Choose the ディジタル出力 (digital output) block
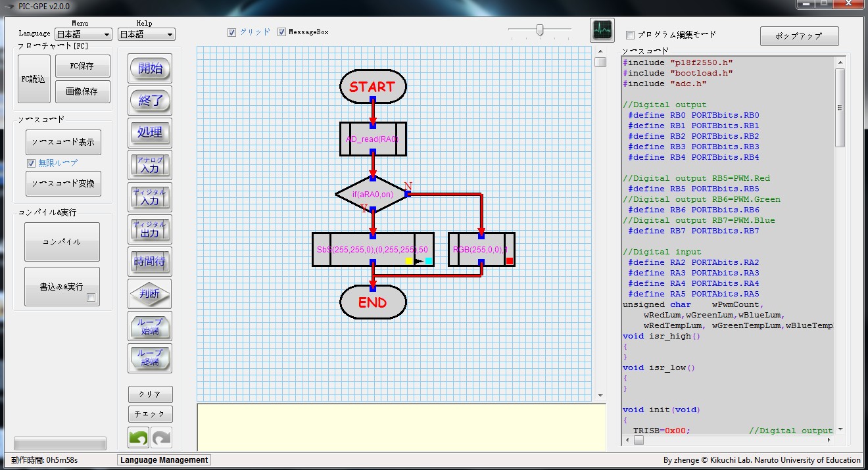The image size is (868, 470). point(150,229)
